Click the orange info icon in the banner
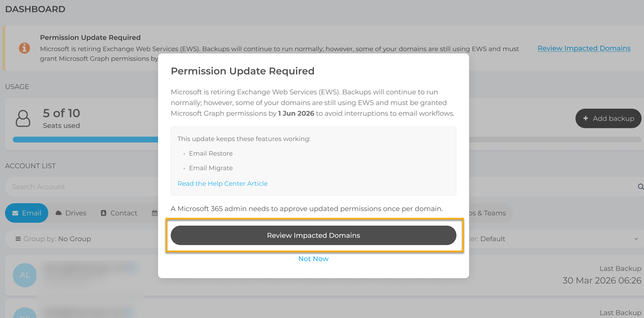644x318 pixels. (24, 48)
